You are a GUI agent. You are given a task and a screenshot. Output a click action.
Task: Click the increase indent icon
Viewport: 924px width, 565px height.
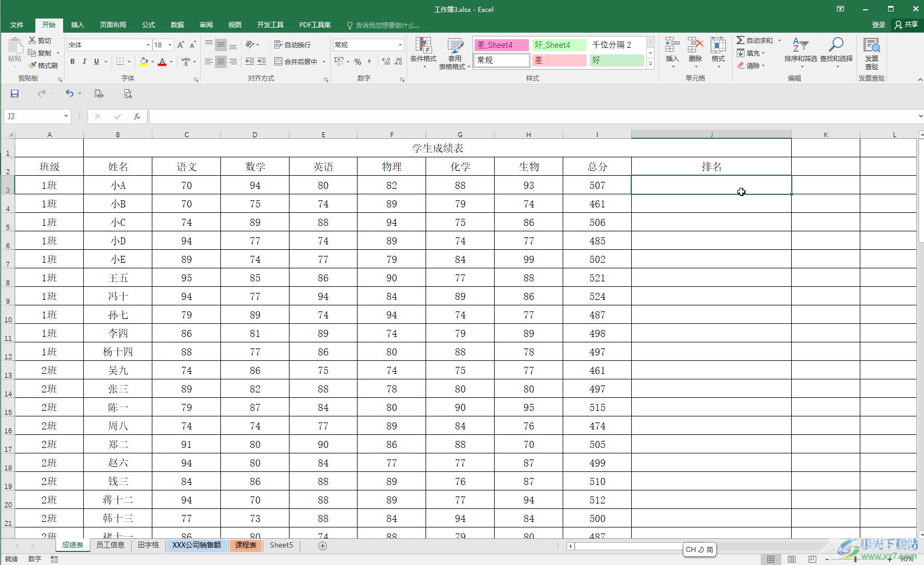262,62
